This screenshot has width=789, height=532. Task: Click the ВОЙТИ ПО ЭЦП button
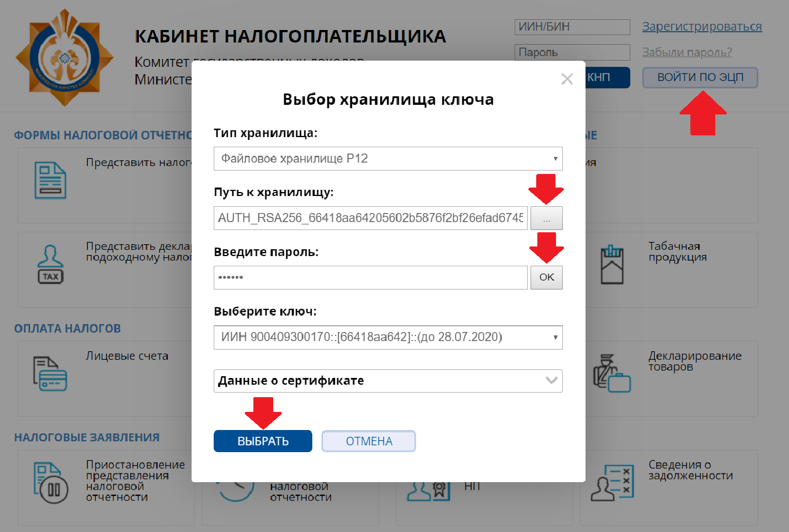click(700, 78)
